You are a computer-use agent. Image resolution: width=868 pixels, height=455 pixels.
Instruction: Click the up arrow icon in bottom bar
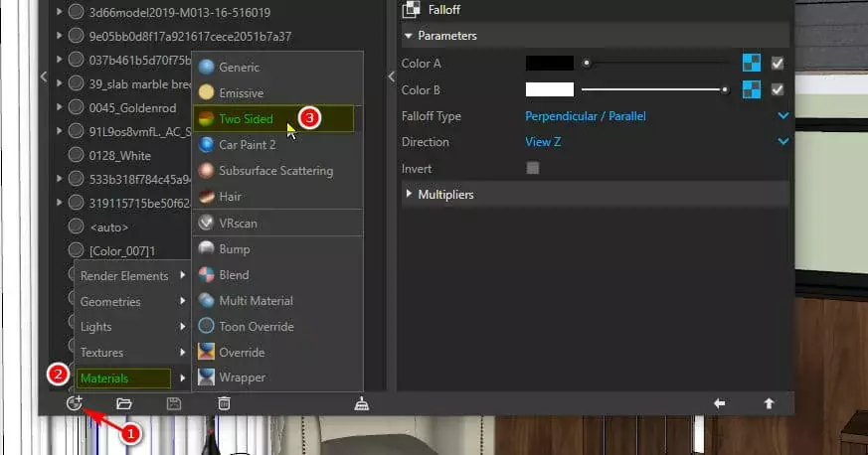(x=769, y=403)
